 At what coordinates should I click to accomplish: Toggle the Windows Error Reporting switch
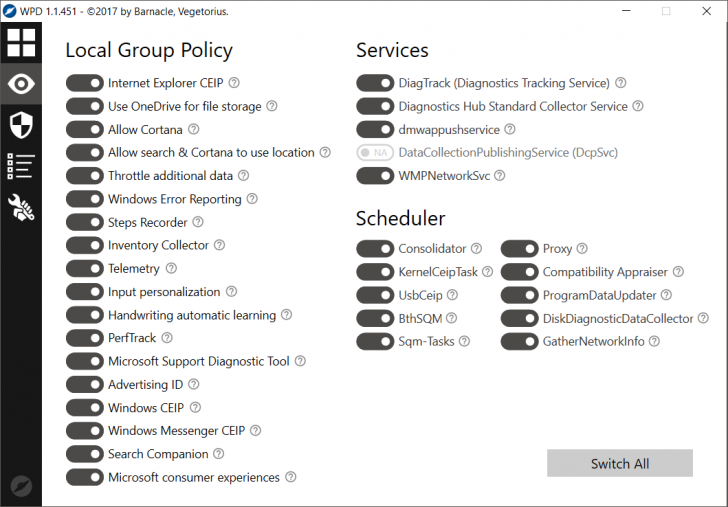point(85,199)
